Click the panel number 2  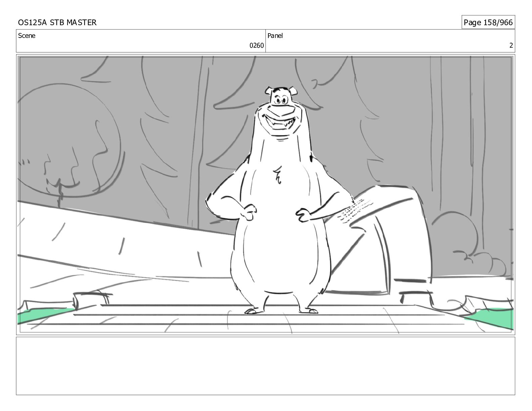point(511,46)
